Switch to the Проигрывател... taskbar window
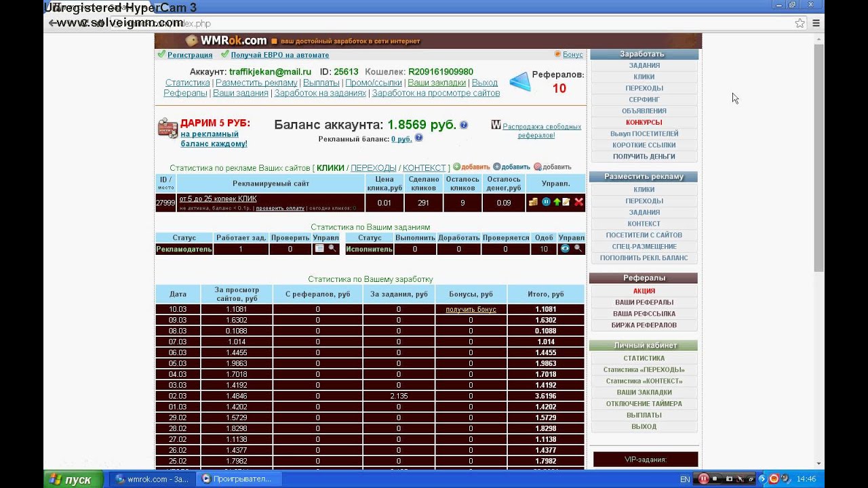 pyautogui.click(x=240, y=479)
